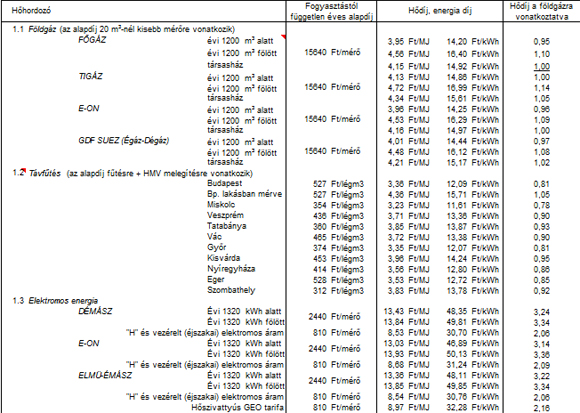Select the Miskolc 354 Ft/légm3 cell
The width and height of the screenshot is (580, 413).
tap(338, 206)
